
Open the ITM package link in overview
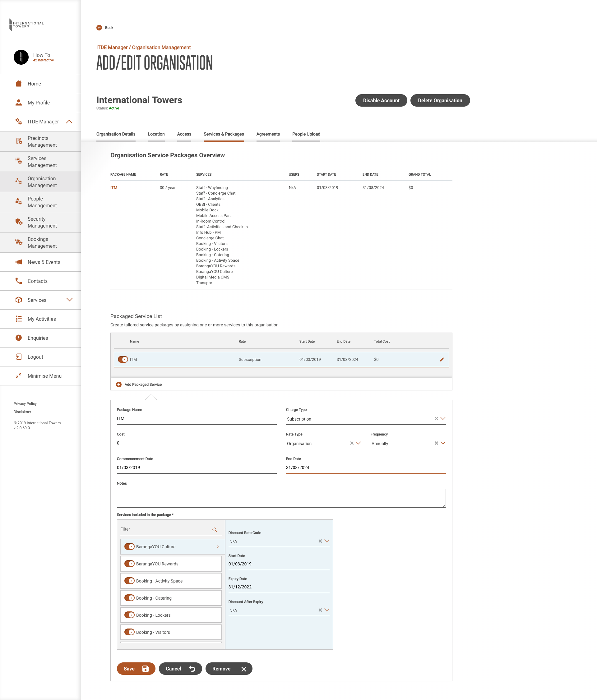(x=114, y=187)
